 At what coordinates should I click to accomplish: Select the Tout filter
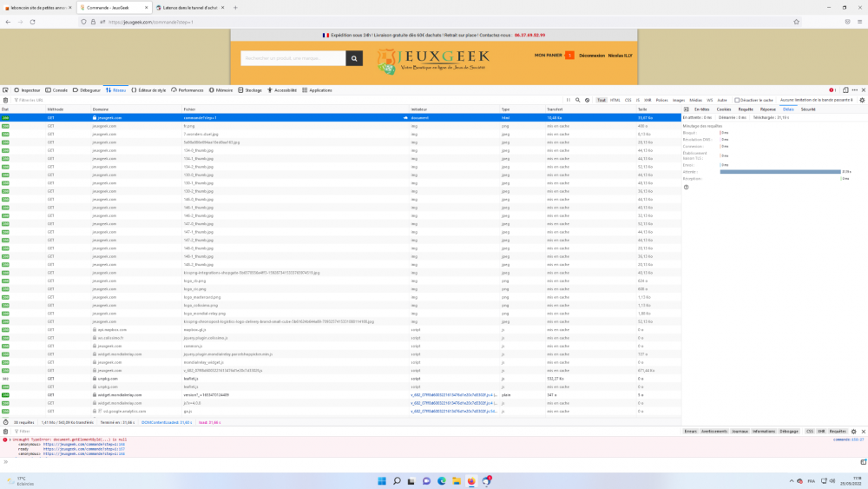point(602,100)
